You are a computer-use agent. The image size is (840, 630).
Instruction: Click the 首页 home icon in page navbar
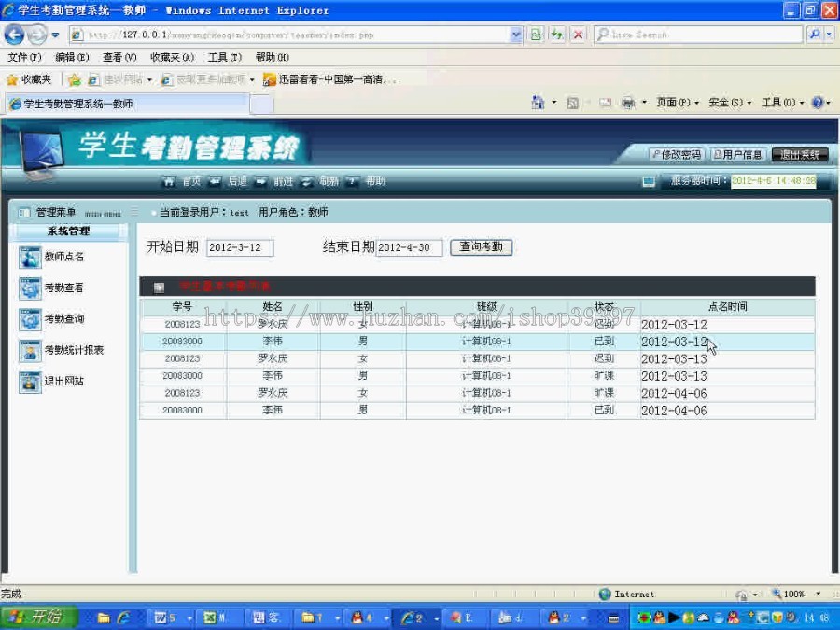tap(169, 182)
